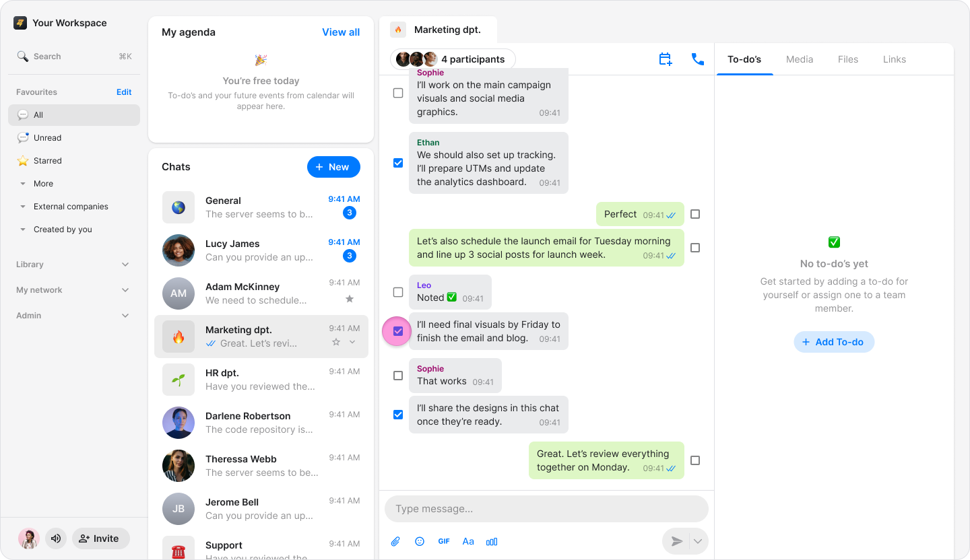The image size is (970, 560).
Task: Expand the My network section chevron
Action: point(125,290)
